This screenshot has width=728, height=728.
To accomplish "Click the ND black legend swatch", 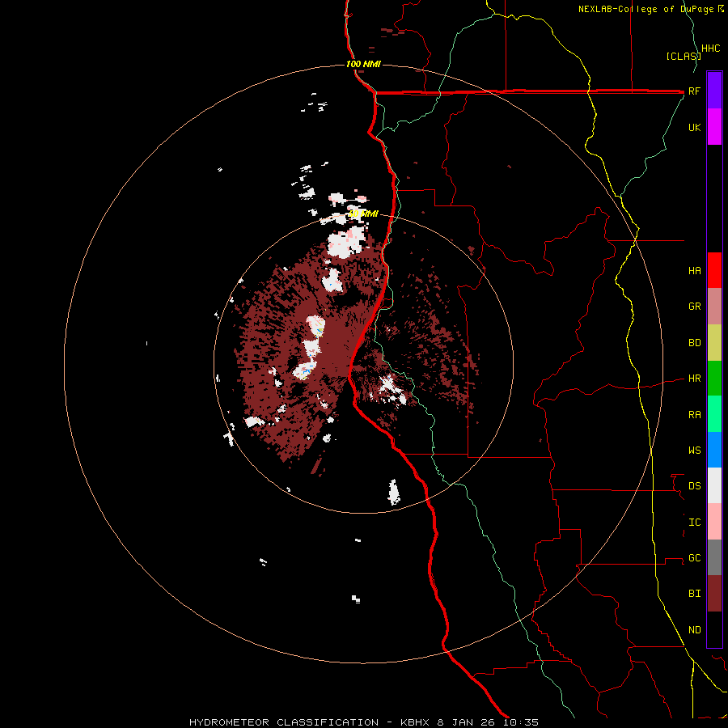I will point(714,629).
